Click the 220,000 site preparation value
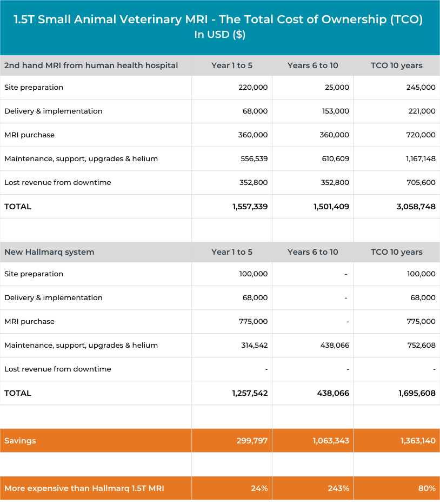This screenshot has height=504, width=440. tap(253, 88)
